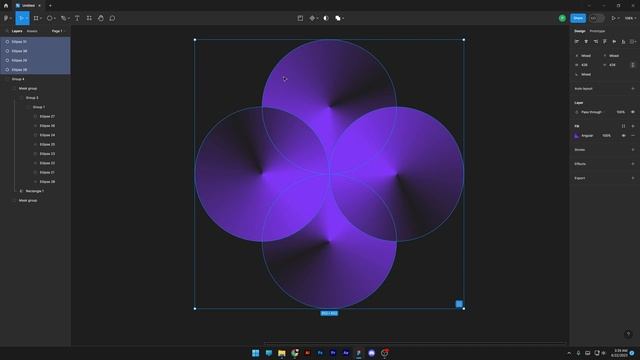This screenshot has height=360, width=640.
Task: Toggle Angular fill visibility eye
Action: pyautogui.click(x=623, y=136)
